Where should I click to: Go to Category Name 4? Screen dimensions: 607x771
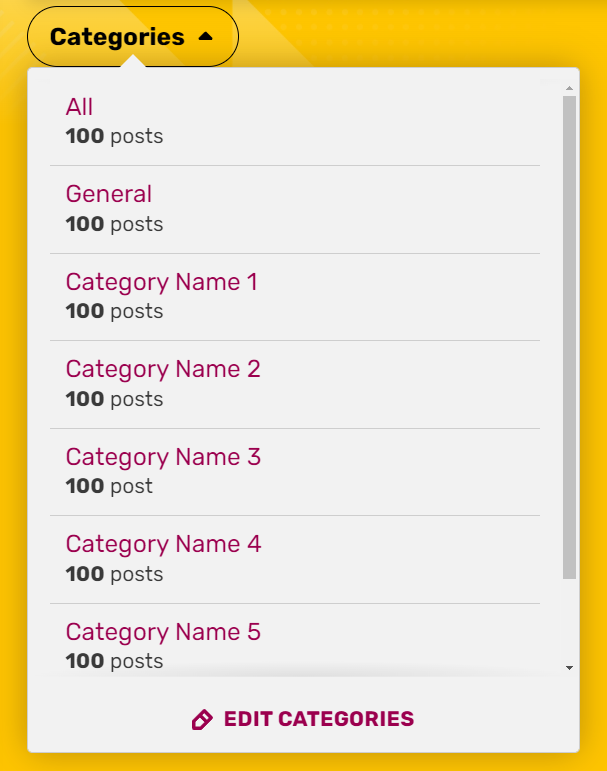click(x=163, y=544)
